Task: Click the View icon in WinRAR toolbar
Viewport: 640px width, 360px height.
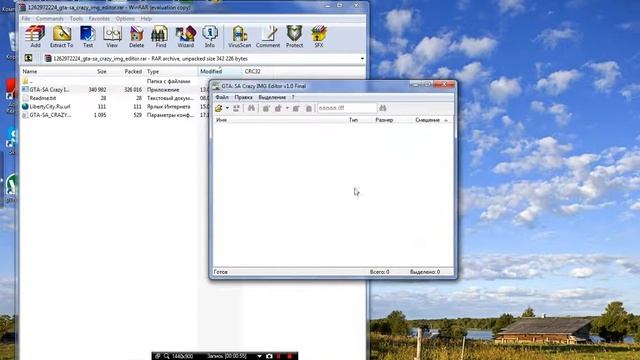Action: (112, 37)
